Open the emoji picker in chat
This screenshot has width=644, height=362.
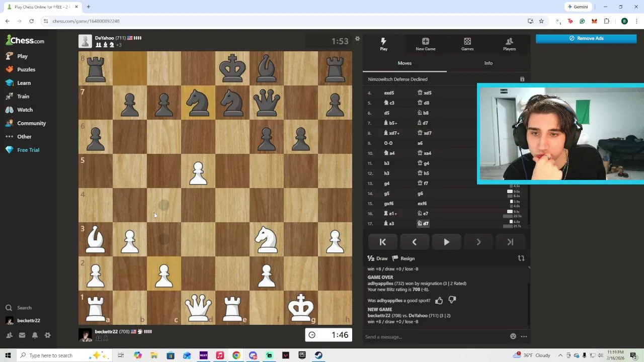(x=513, y=336)
